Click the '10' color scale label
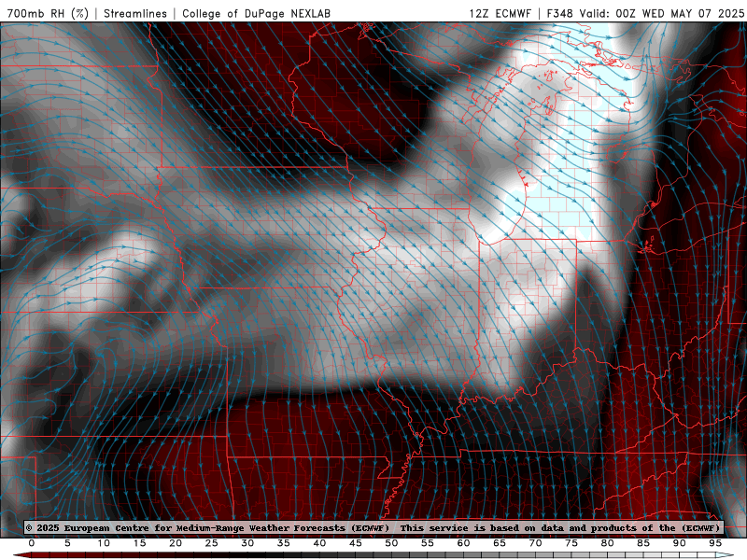Image resolution: width=747 pixels, height=560 pixels. coord(104,543)
